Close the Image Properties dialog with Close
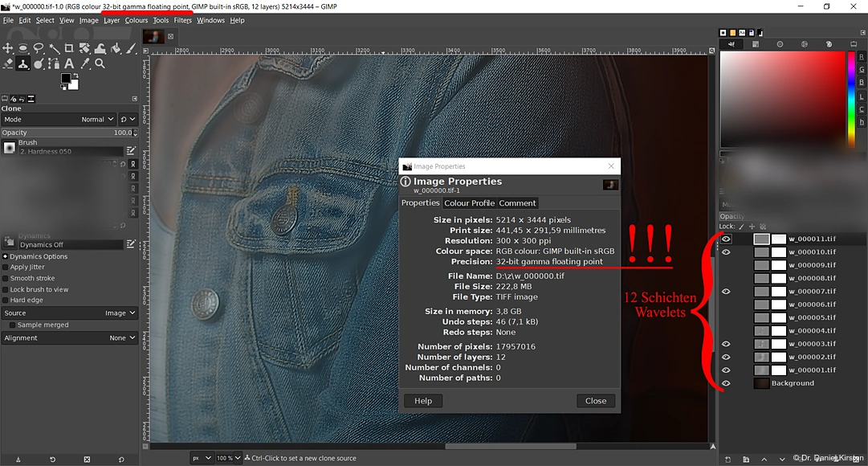 (x=596, y=401)
